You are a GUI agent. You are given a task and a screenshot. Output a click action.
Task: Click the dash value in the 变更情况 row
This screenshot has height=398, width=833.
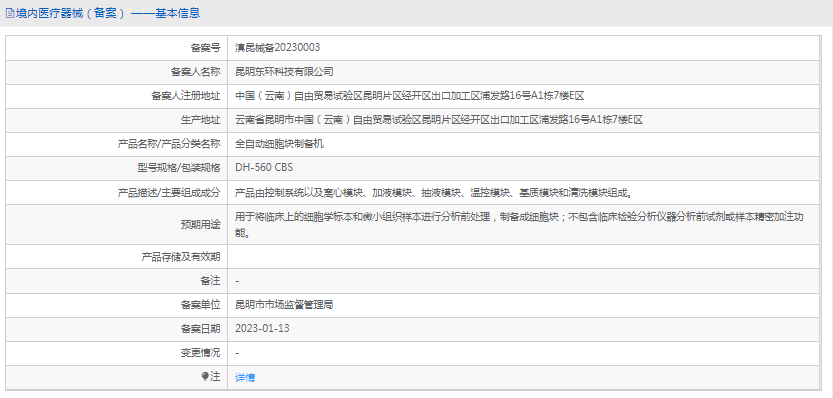point(237,353)
